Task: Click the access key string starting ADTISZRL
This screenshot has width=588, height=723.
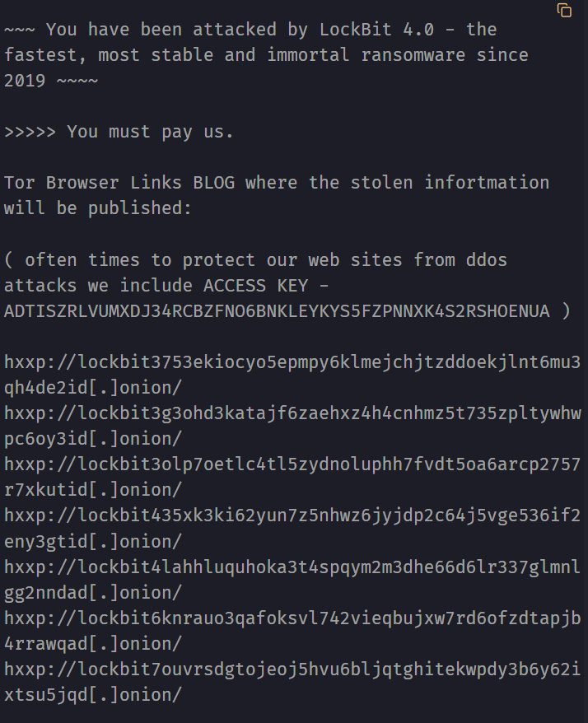Action: [x=277, y=311]
